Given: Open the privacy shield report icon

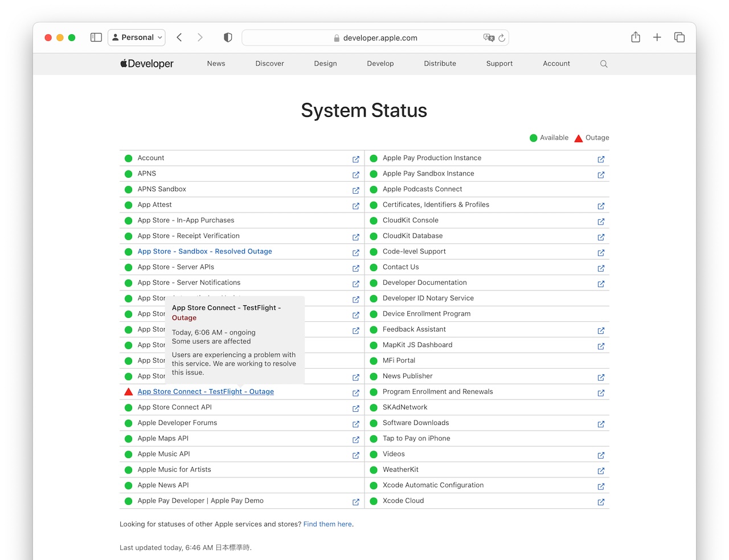Looking at the screenshot, I should pos(228,38).
